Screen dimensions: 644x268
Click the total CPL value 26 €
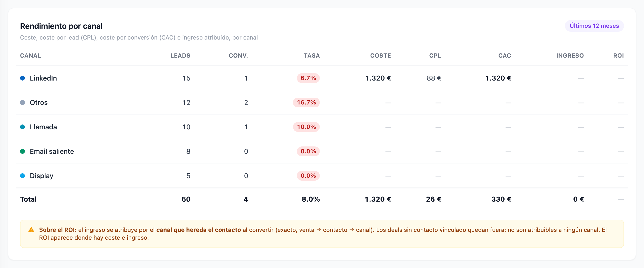[x=434, y=199]
